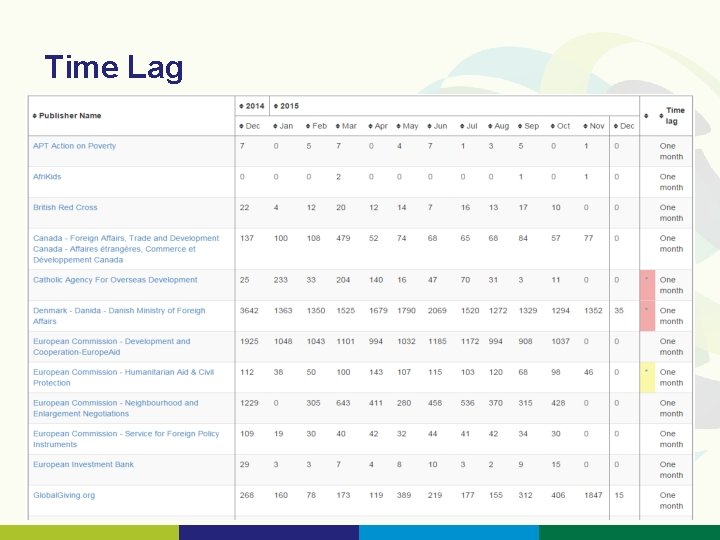Sort by the Time lag column
The height and width of the screenshot is (540, 720).
672,116
